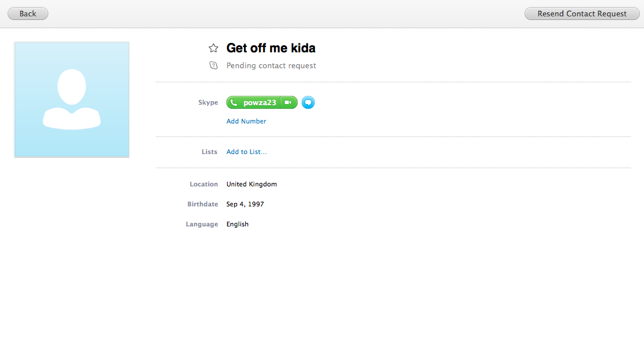The height and width of the screenshot is (364, 644).
Task: Toggle the favorite star next to contact name
Action: pos(213,48)
